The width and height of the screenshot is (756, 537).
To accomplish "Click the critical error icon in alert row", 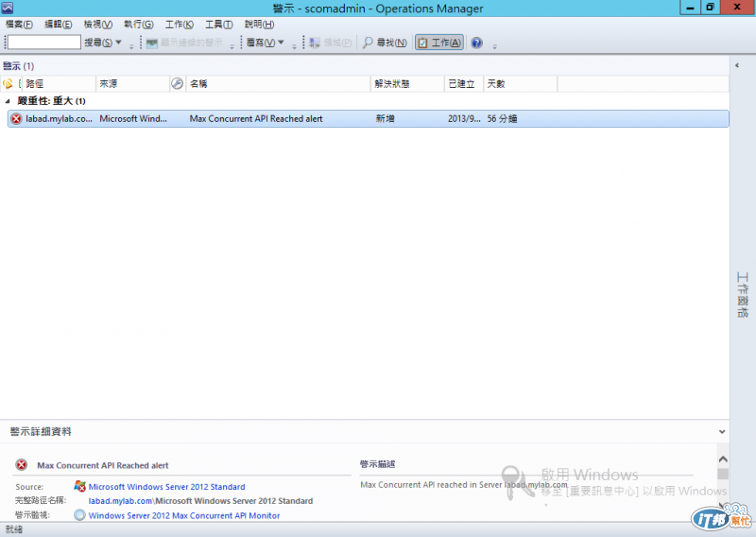I will 16,119.
